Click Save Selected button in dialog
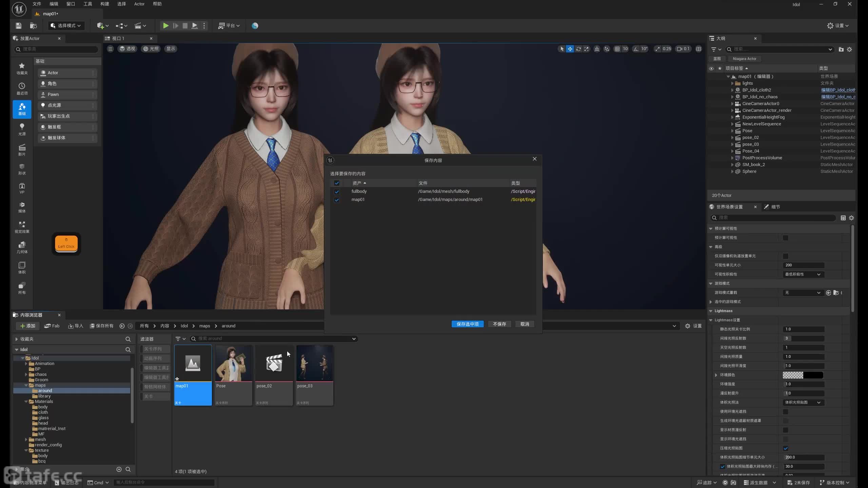The image size is (868, 488). click(468, 324)
